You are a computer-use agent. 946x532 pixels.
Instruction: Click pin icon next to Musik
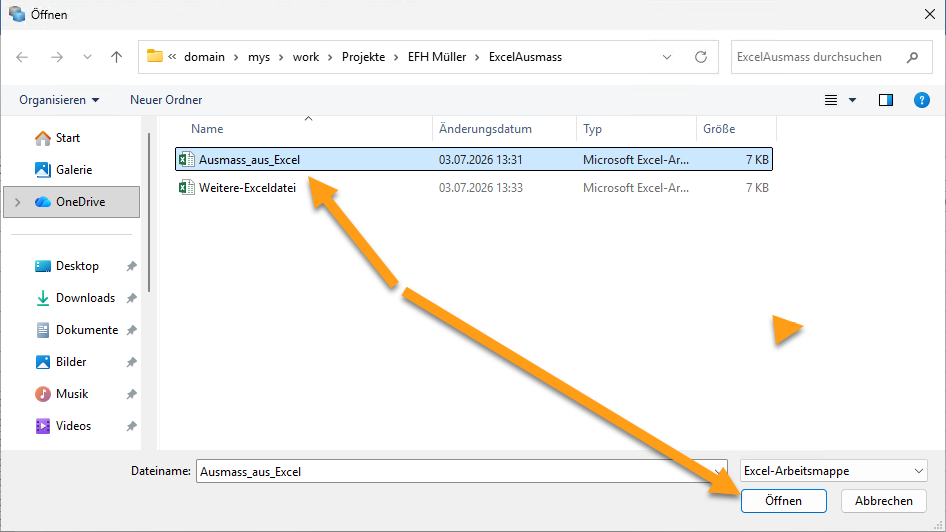point(132,394)
